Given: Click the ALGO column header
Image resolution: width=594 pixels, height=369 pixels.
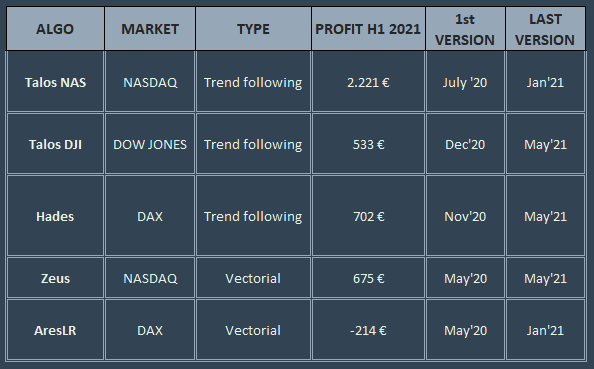Looking at the screenshot, I should [55, 29].
